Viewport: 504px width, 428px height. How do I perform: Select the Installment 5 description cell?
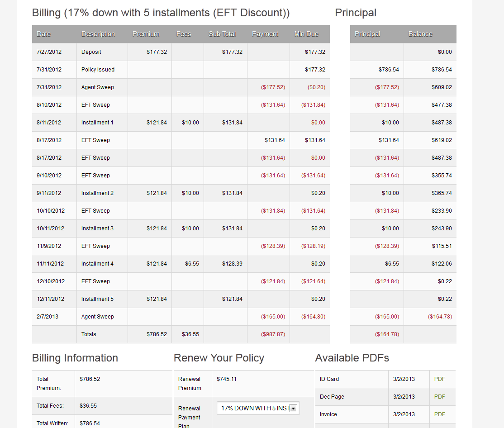coord(97,299)
